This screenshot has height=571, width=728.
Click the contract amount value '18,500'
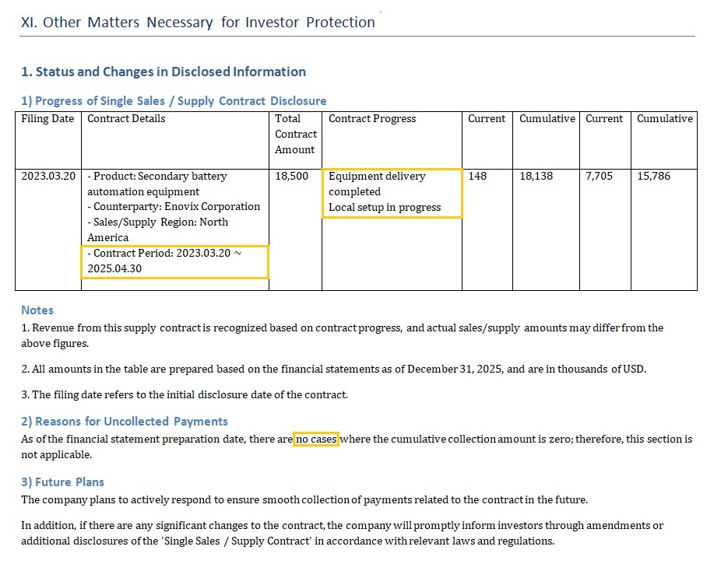point(288,176)
